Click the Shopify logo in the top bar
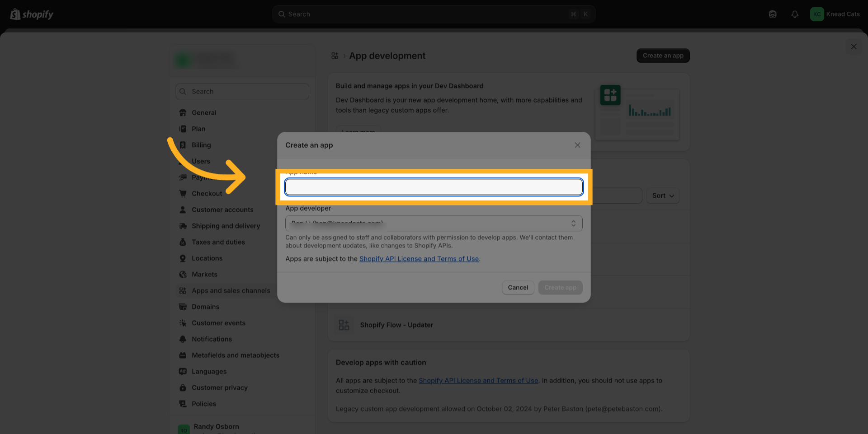Screen dimensions: 868x434 click(x=32, y=14)
